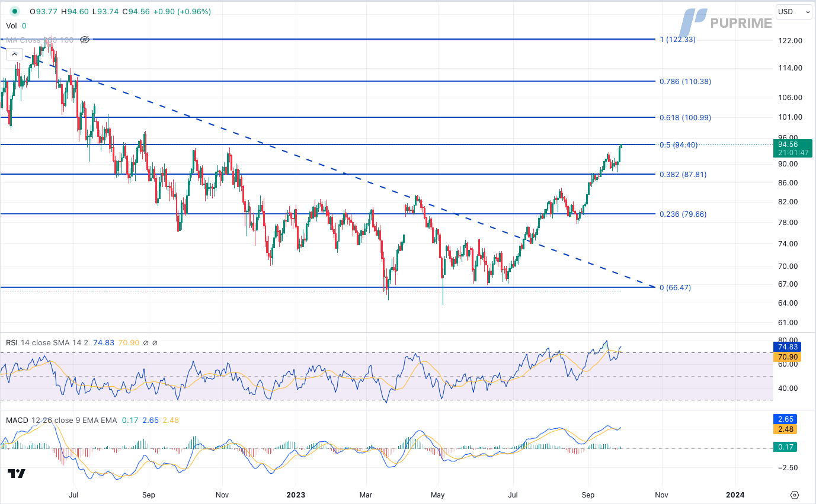
Task: Click the RSI value tag 74.83
Action: pos(788,346)
